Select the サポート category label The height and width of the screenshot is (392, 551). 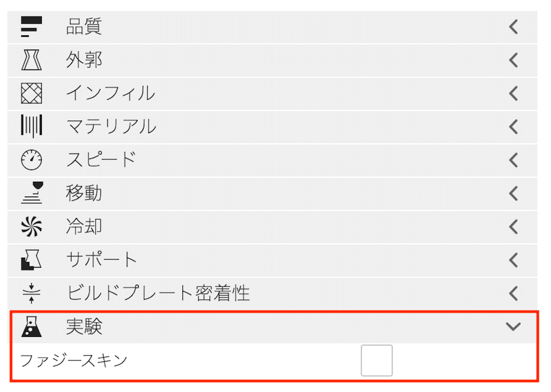point(101,260)
